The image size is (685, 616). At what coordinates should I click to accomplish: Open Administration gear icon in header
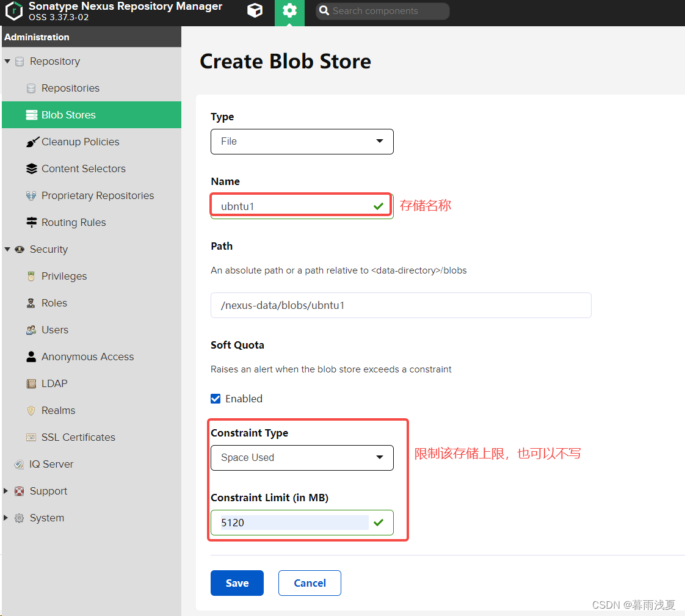[x=289, y=11]
